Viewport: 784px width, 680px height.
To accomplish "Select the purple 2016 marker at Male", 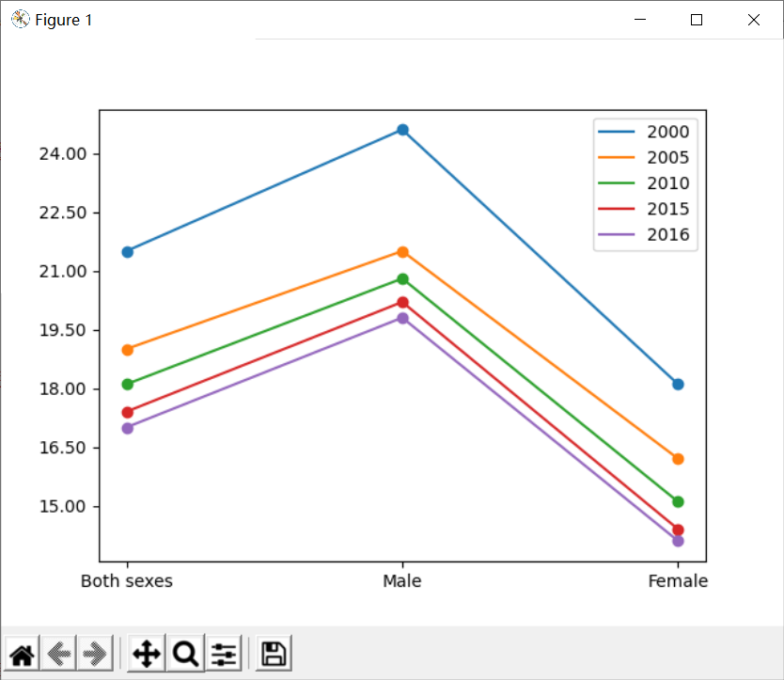I will pyautogui.click(x=402, y=318).
